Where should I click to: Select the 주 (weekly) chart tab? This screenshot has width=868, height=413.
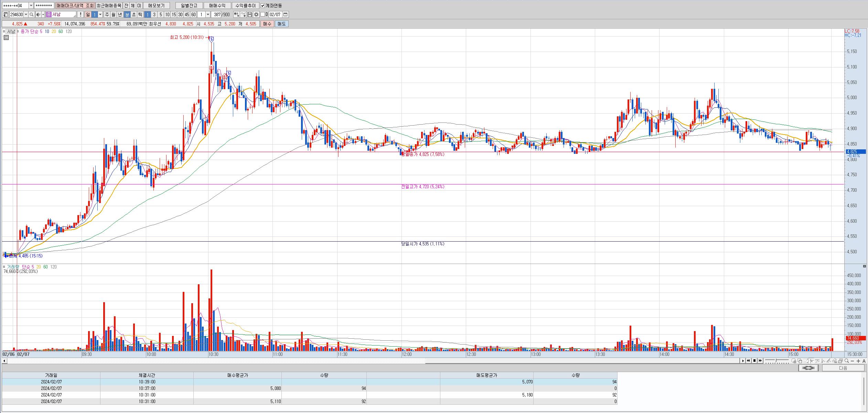[107, 14]
